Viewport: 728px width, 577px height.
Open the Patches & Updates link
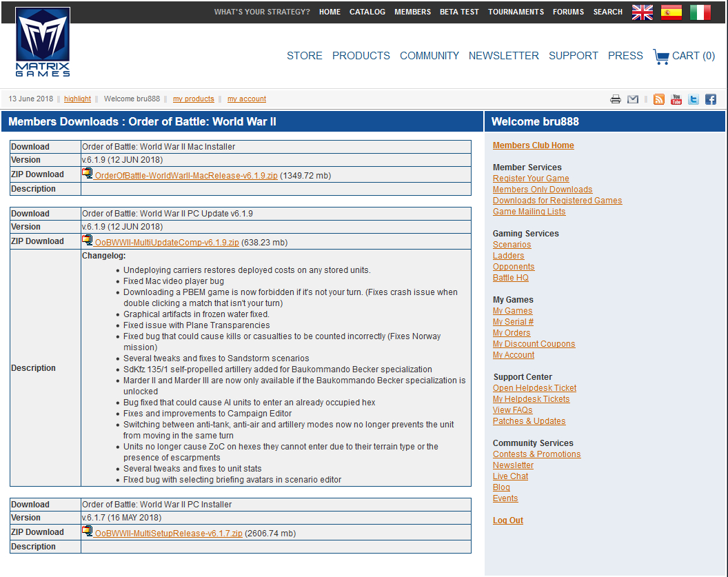pos(529,421)
